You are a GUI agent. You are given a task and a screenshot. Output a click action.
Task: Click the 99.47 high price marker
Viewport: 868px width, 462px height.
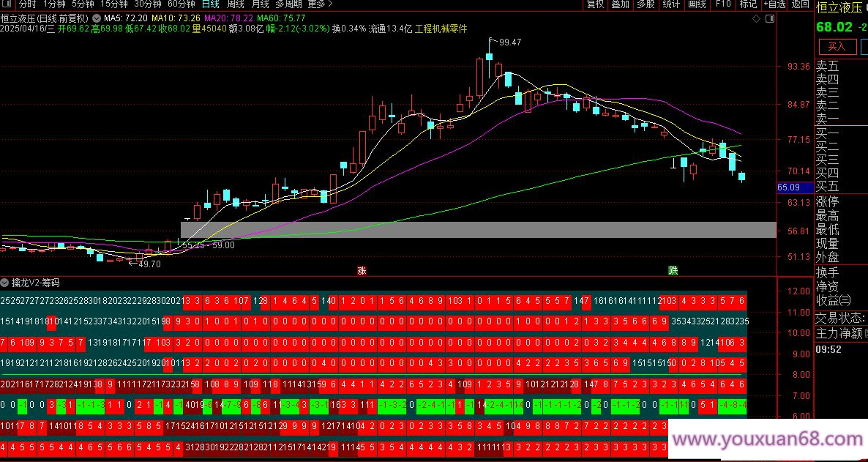tap(509, 42)
